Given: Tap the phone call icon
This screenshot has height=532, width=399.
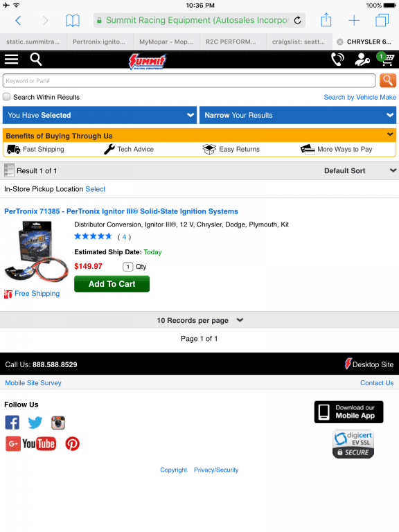Looking at the screenshot, I should tap(337, 60).
